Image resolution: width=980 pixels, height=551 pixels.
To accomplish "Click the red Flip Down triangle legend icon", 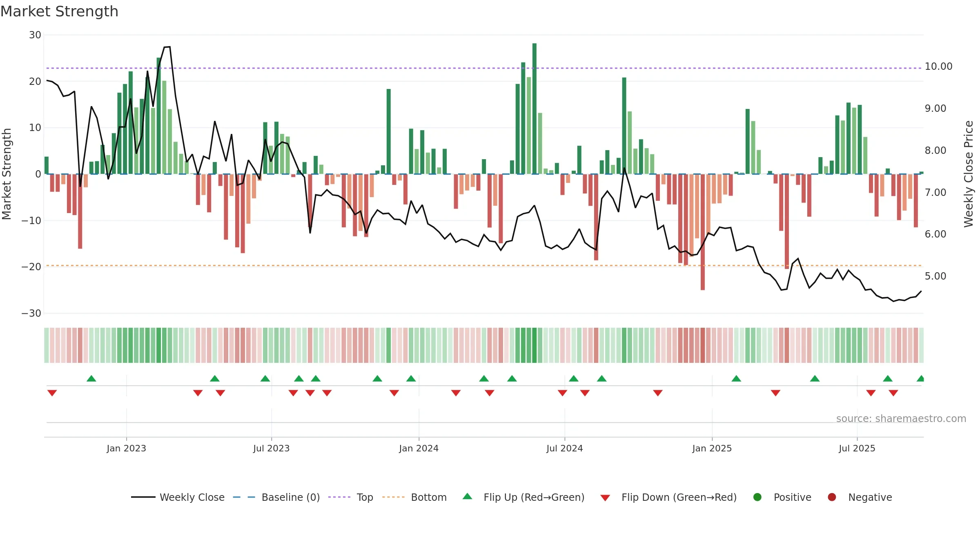I will tap(605, 498).
